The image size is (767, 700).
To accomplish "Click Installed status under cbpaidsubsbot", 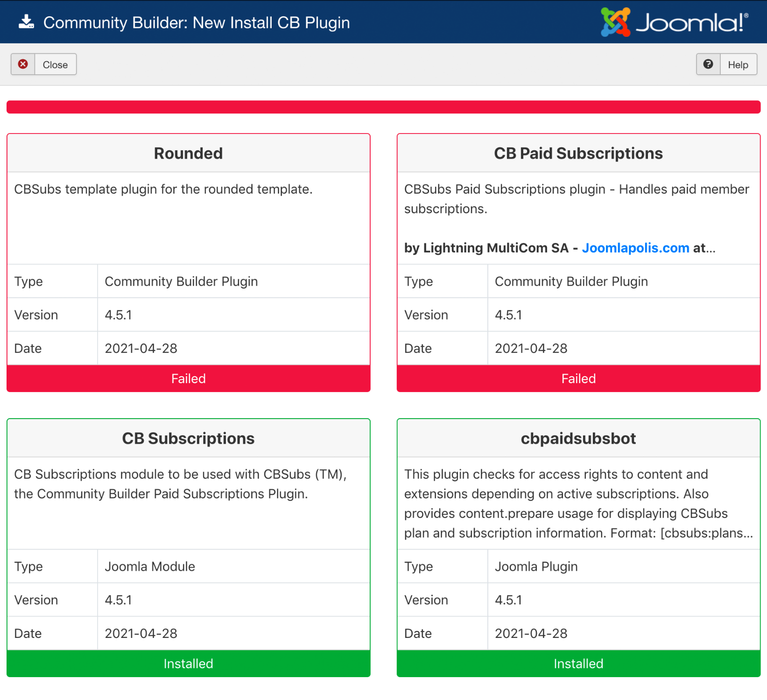I will pyautogui.click(x=578, y=664).
